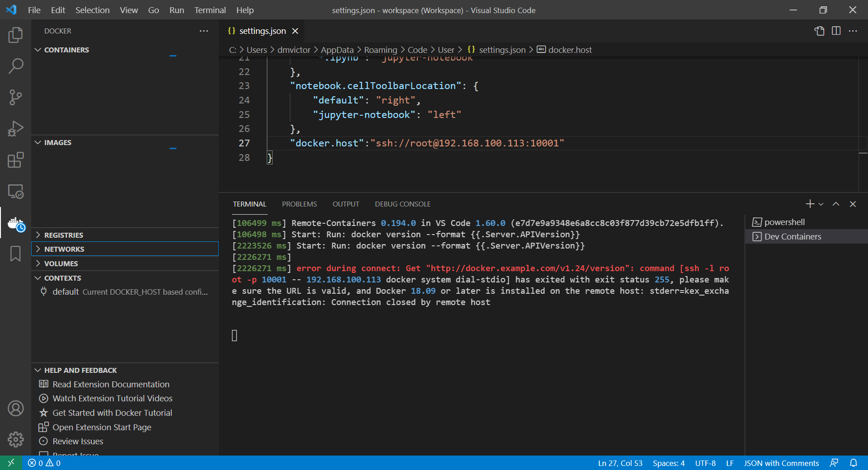Open the Extensions view icon

click(x=15, y=160)
